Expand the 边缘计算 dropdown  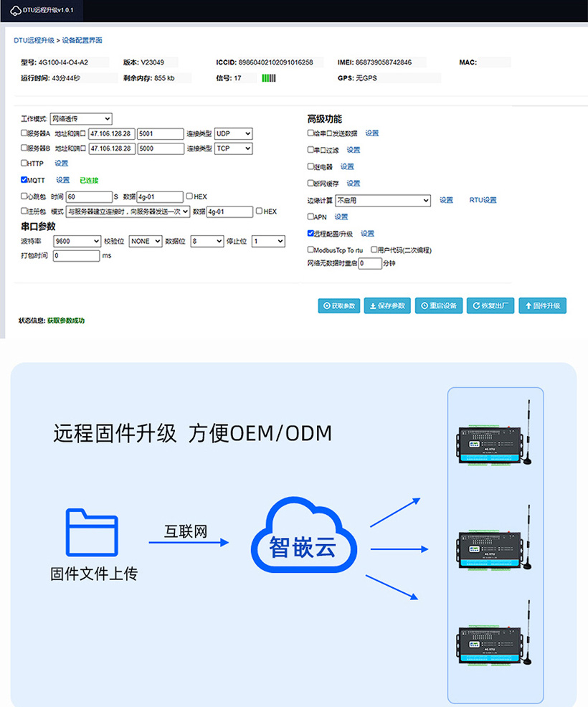(383, 201)
